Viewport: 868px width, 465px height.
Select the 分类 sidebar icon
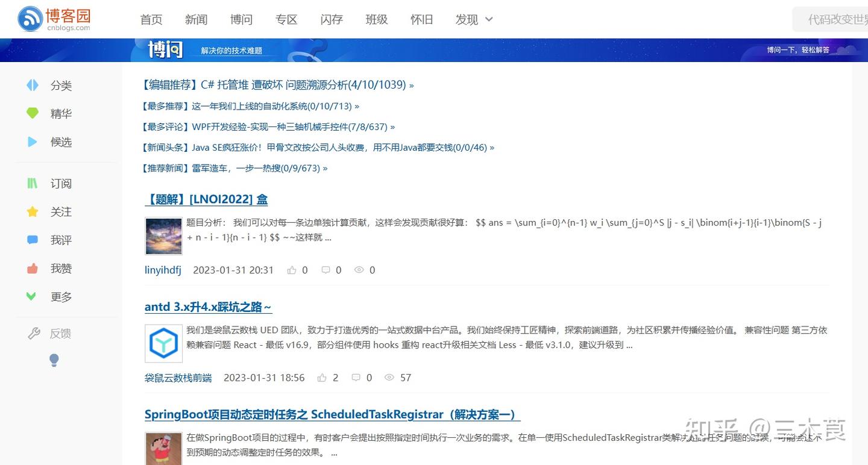pos(33,85)
